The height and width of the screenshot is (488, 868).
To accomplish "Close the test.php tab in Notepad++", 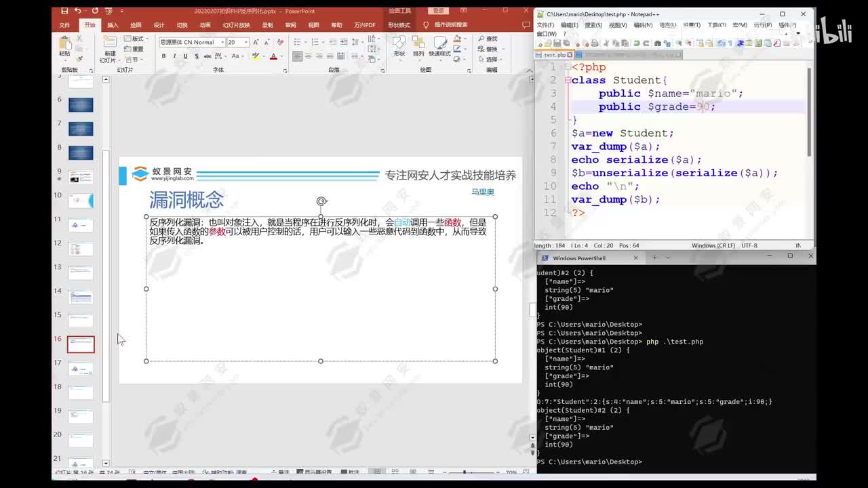I will [570, 55].
